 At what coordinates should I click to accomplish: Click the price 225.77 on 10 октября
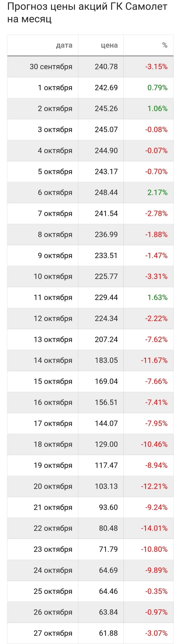point(106,276)
